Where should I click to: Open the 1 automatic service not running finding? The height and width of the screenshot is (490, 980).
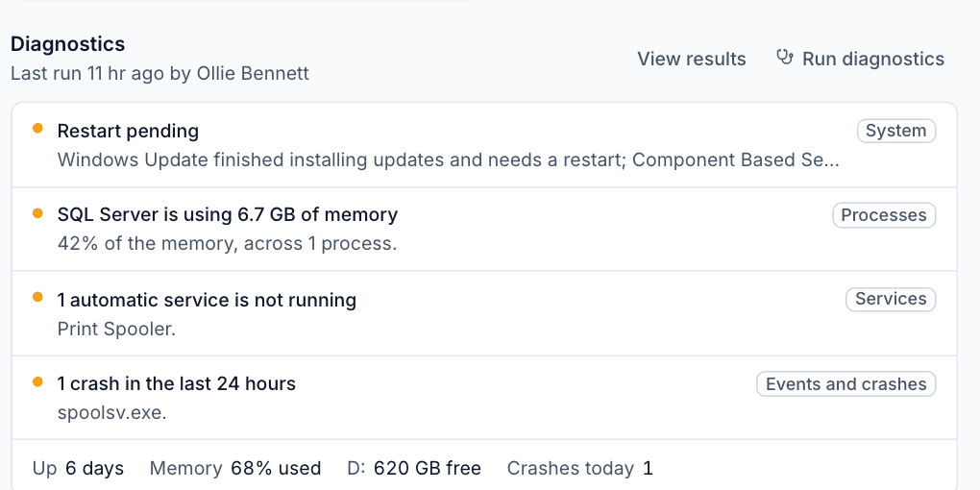[484, 313]
